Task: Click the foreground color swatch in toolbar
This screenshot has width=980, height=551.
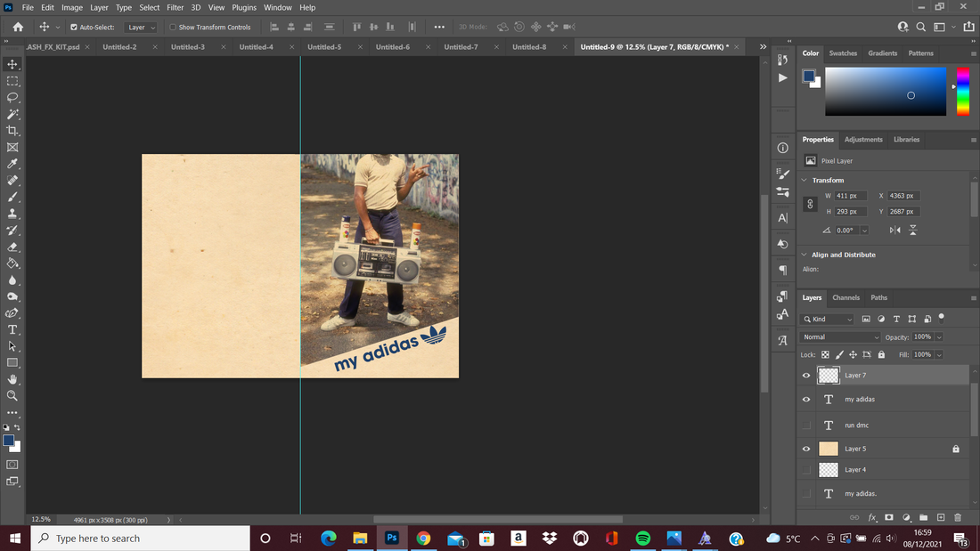Action: (9, 441)
